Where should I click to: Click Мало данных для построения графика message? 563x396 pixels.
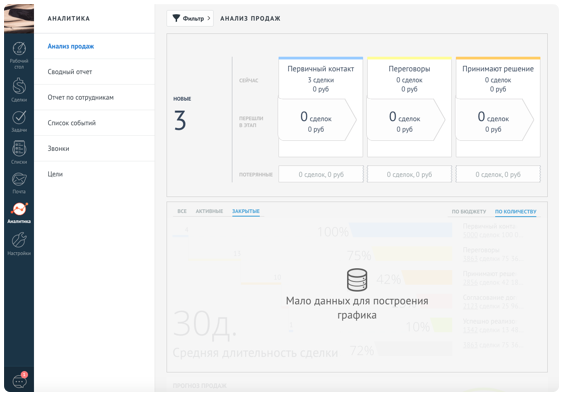pyautogui.click(x=357, y=308)
